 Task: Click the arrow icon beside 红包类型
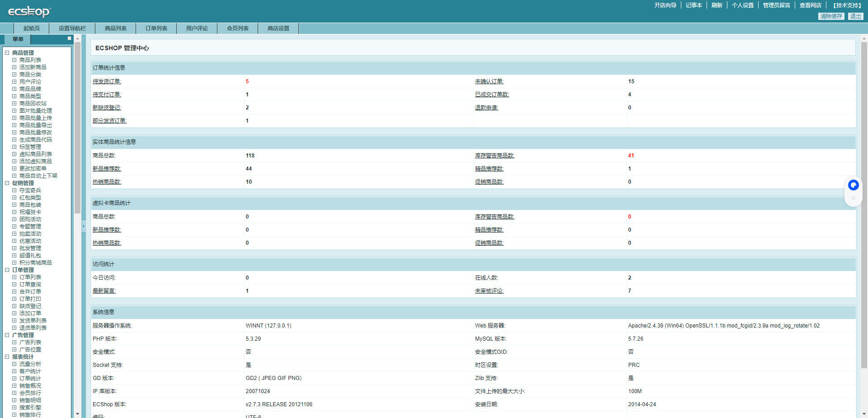14,198
